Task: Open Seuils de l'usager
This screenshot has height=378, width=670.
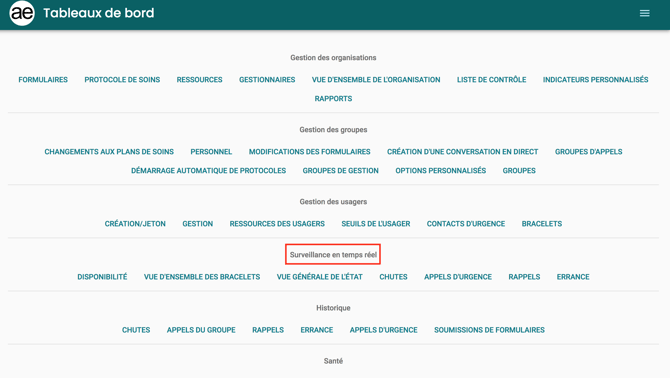Action: point(376,224)
